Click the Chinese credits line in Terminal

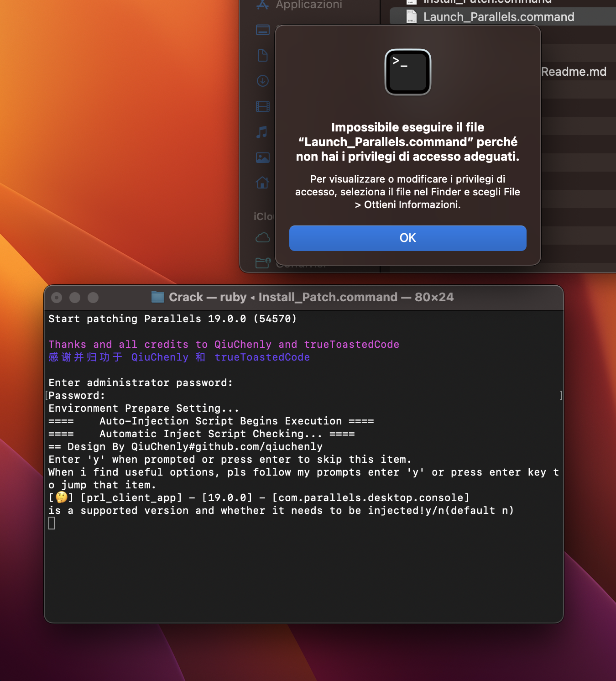tap(179, 357)
